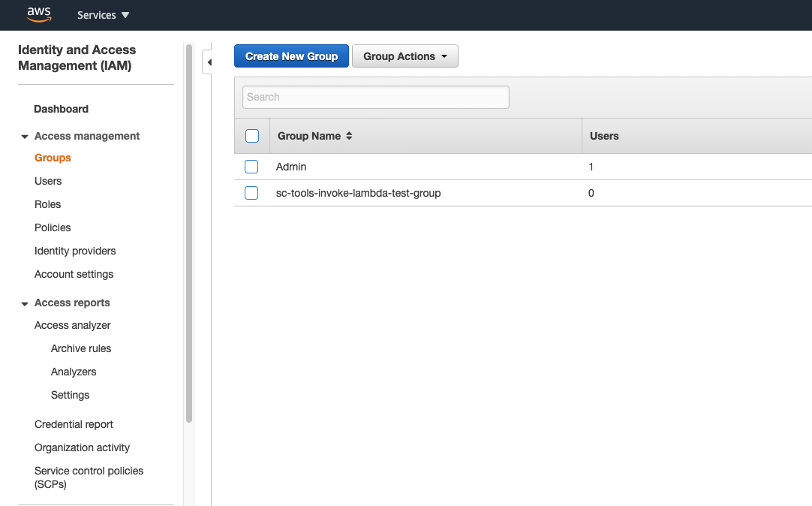Collapse the Access reports section
Viewport: 812px width, 506px height.
(x=24, y=303)
